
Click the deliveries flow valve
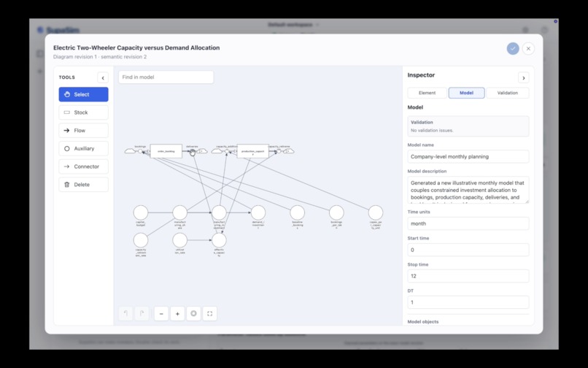(192, 151)
